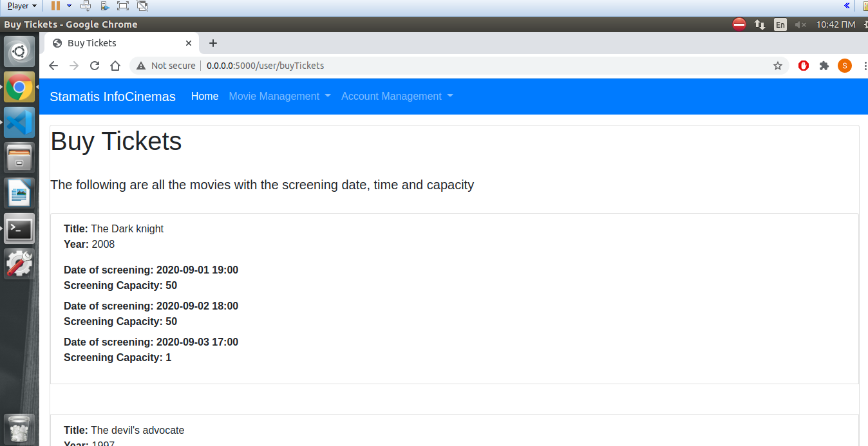Viewport: 868px width, 446px height.
Task: Open En keyboard layout indicator
Action: [x=780, y=24]
